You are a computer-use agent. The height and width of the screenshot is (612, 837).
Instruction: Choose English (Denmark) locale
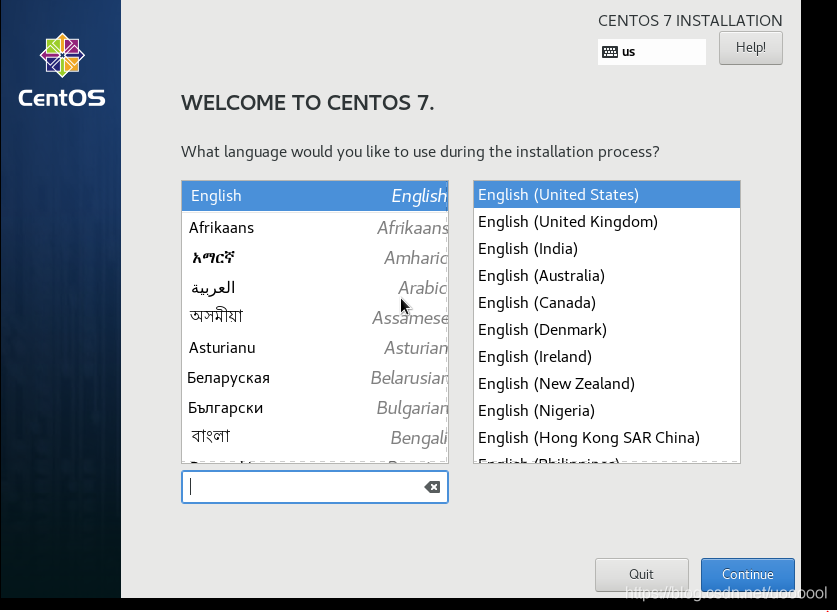coord(607,329)
